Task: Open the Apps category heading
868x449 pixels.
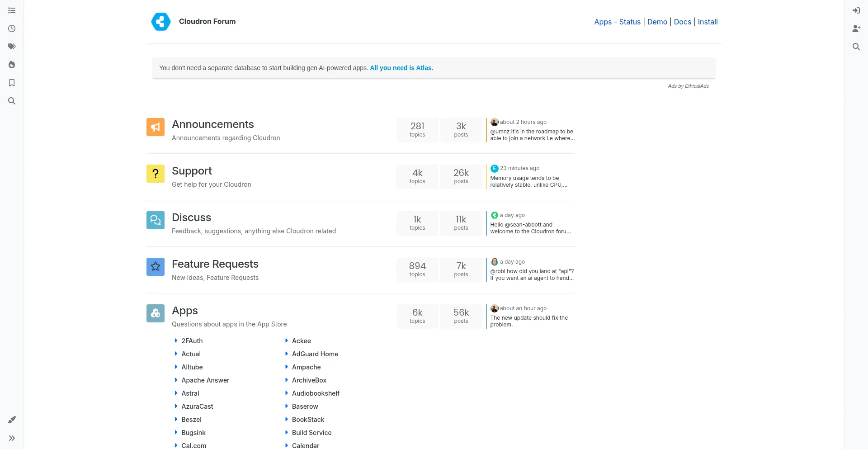Action: 185,311
